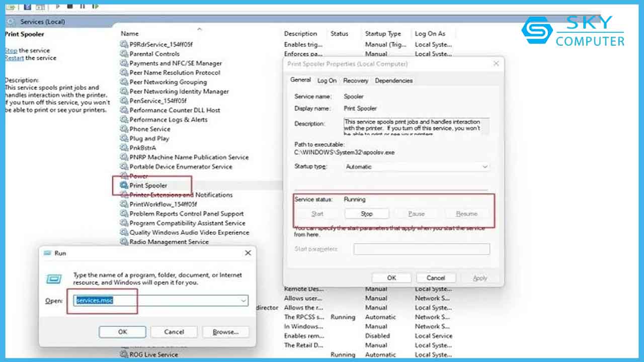The height and width of the screenshot is (362, 644).
Task: Open the Dependencies tab
Action: (393, 80)
